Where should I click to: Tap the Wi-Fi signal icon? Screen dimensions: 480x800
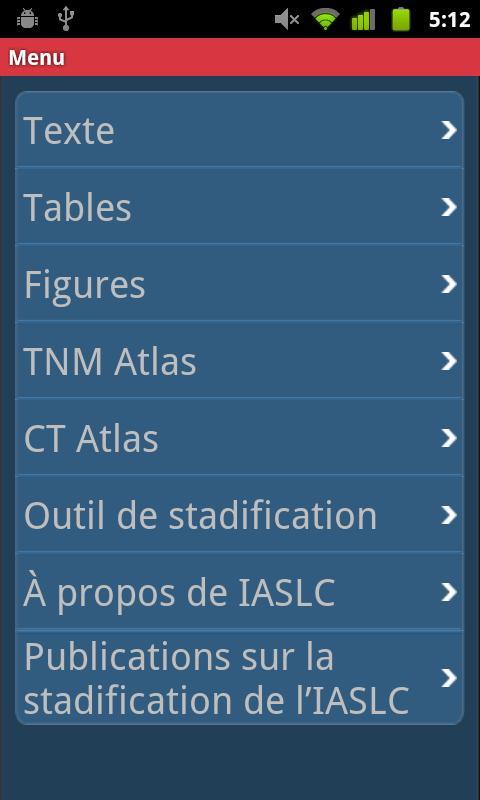coord(326,19)
